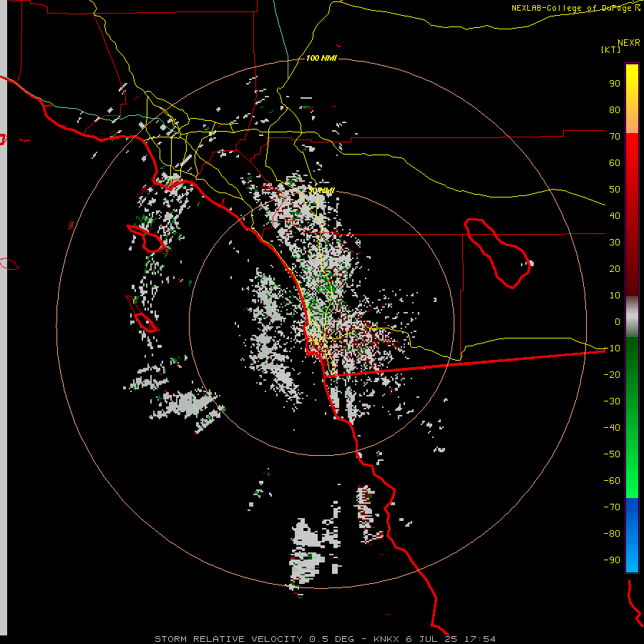644x644 pixels.
Task: Select the 100 NMI range ring label
Action: [321, 59]
